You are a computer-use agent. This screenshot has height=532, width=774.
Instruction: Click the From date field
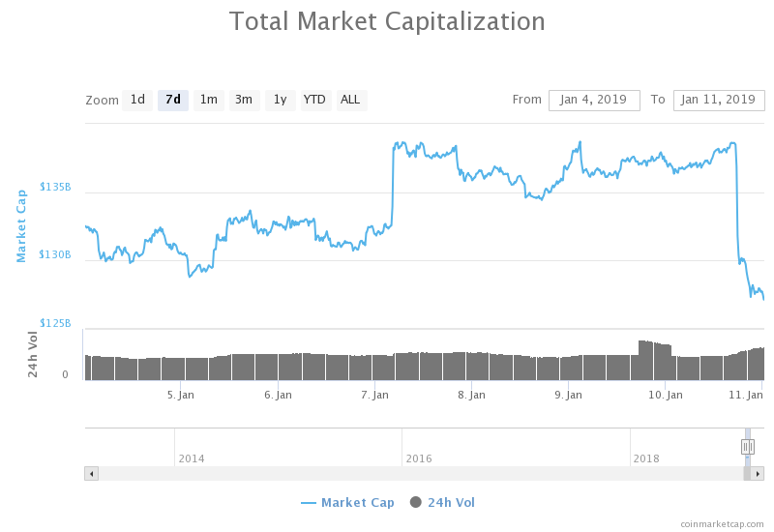pos(594,100)
